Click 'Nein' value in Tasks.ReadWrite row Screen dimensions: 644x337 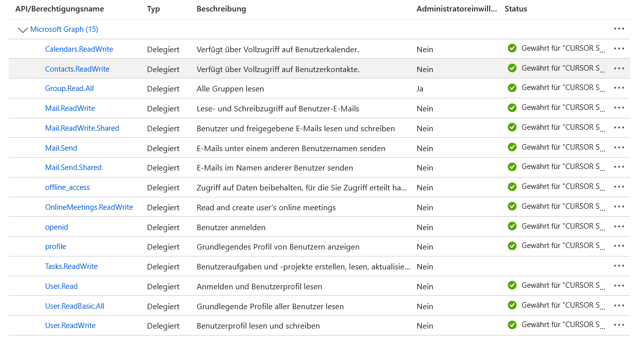tap(425, 267)
